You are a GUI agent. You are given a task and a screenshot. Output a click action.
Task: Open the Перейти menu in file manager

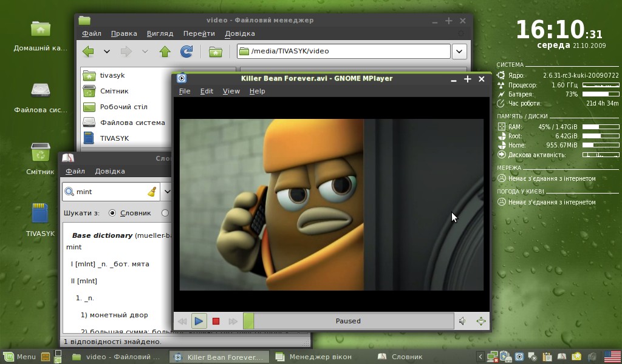[x=199, y=33]
